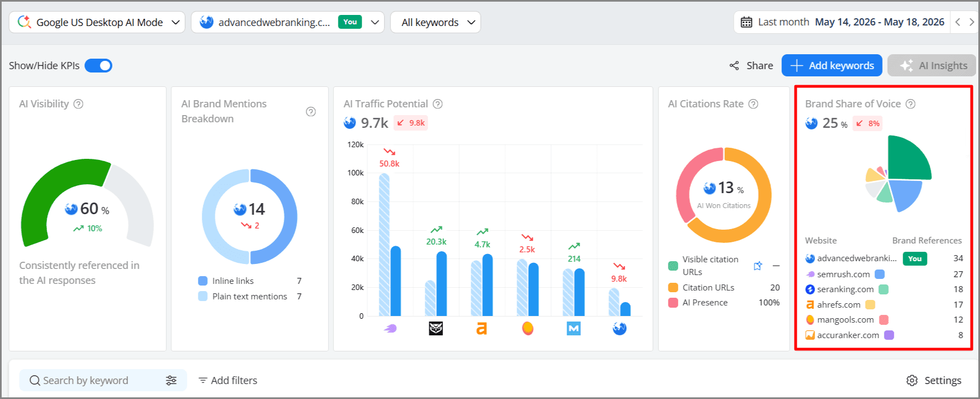The image size is (980, 399).
Task: Click the seranking.com green color chip
Action: click(x=884, y=289)
